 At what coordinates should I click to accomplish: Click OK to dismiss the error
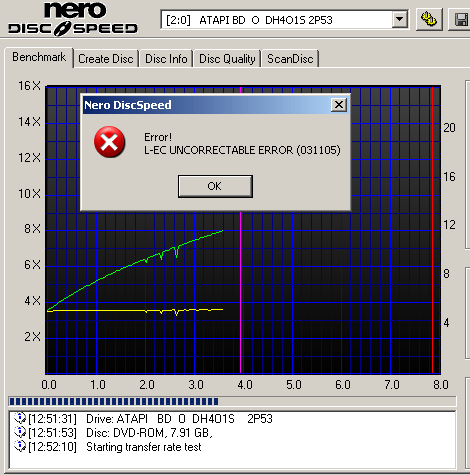pyautogui.click(x=215, y=186)
